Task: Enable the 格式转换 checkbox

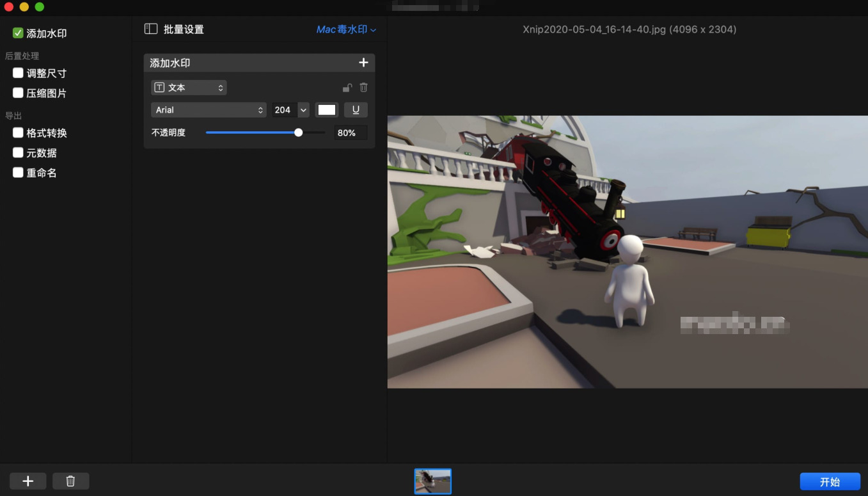Action: point(18,132)
